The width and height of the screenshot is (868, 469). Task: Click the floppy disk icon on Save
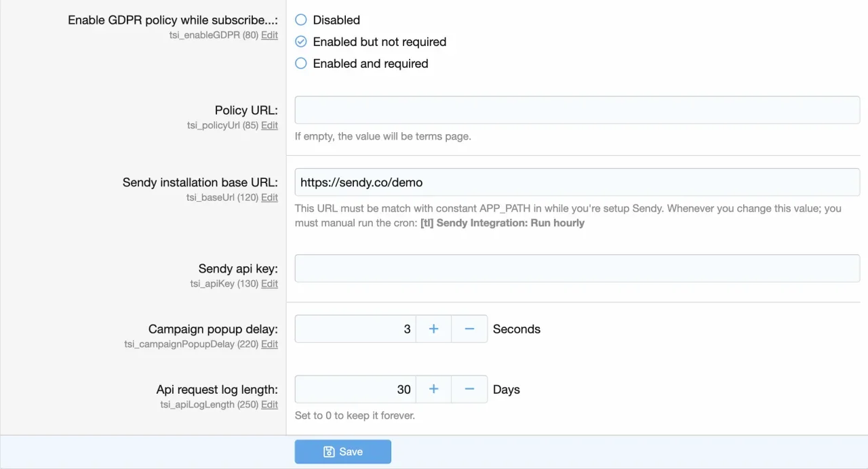tap(329, 451)
